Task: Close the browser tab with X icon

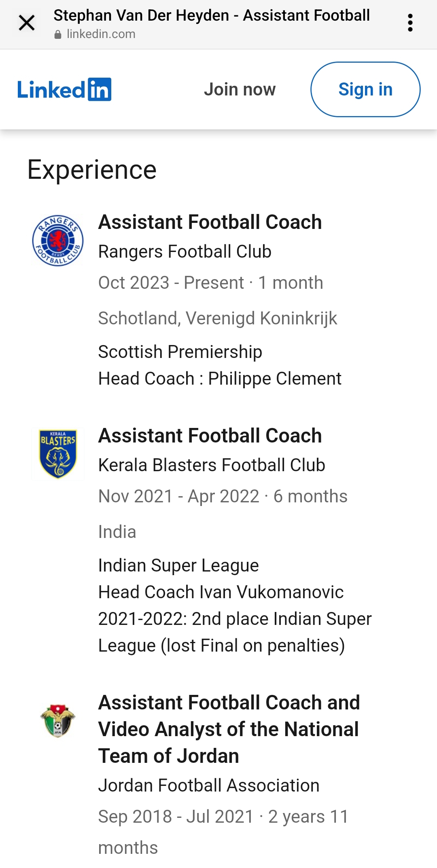Action: point(27,23)
